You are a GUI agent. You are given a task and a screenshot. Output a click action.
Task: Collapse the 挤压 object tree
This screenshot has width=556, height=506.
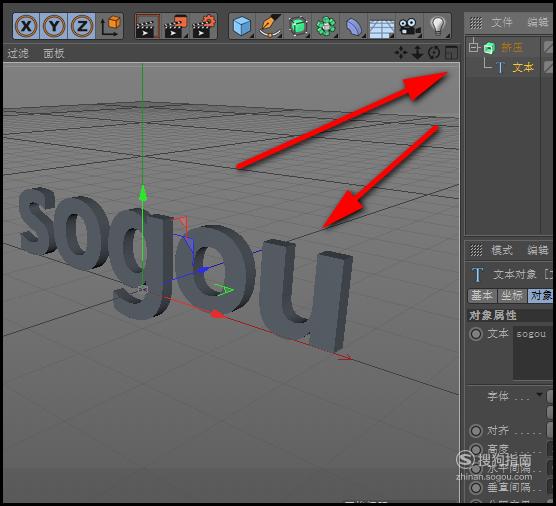tap(474, 46)
